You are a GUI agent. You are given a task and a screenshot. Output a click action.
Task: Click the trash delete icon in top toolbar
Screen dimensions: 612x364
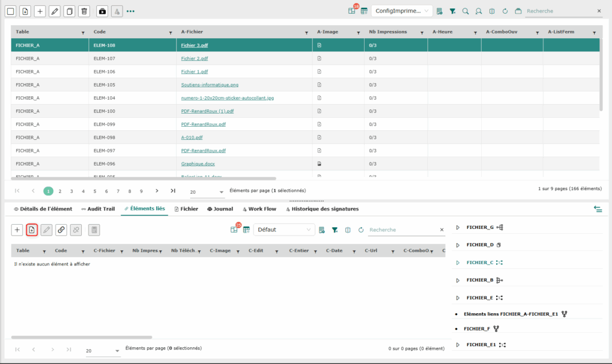85,11
